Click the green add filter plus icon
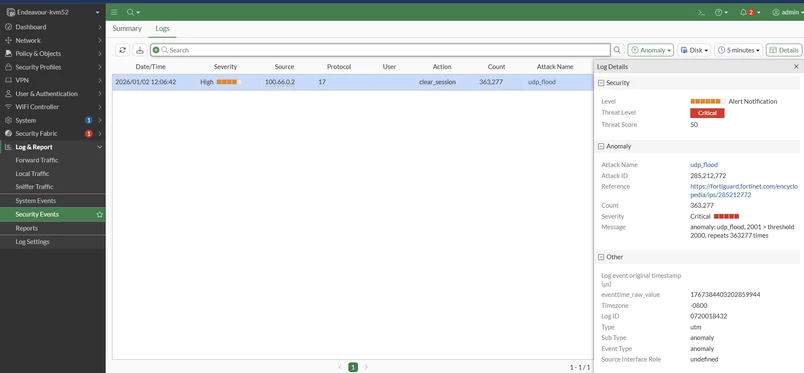804x373 pixels. (156, 50)
